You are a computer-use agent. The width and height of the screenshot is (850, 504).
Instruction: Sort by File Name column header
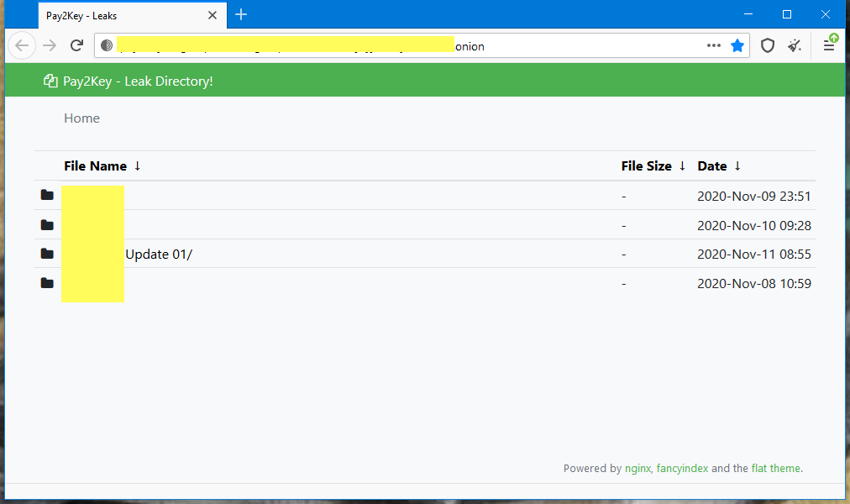click(x=96, y=165)
